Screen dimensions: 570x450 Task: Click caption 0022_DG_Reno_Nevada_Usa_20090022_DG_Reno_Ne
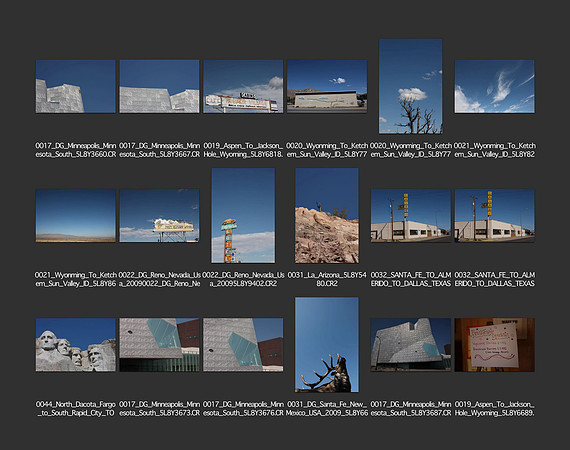(159, 279)
